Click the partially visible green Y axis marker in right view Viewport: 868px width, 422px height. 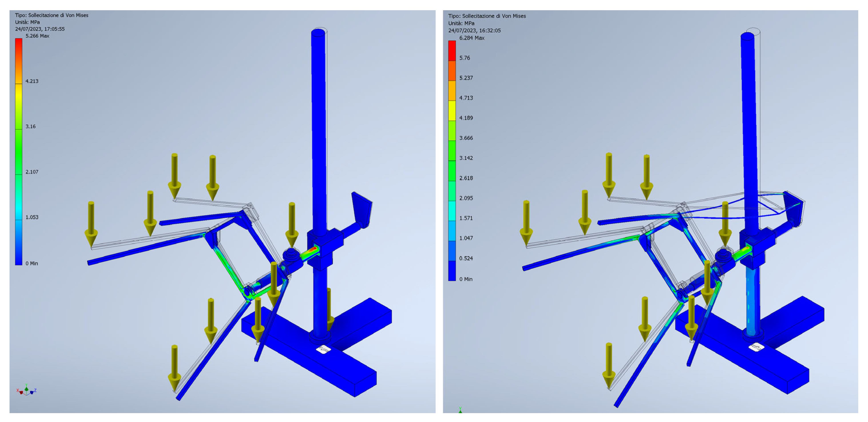[x=460, y=410]
